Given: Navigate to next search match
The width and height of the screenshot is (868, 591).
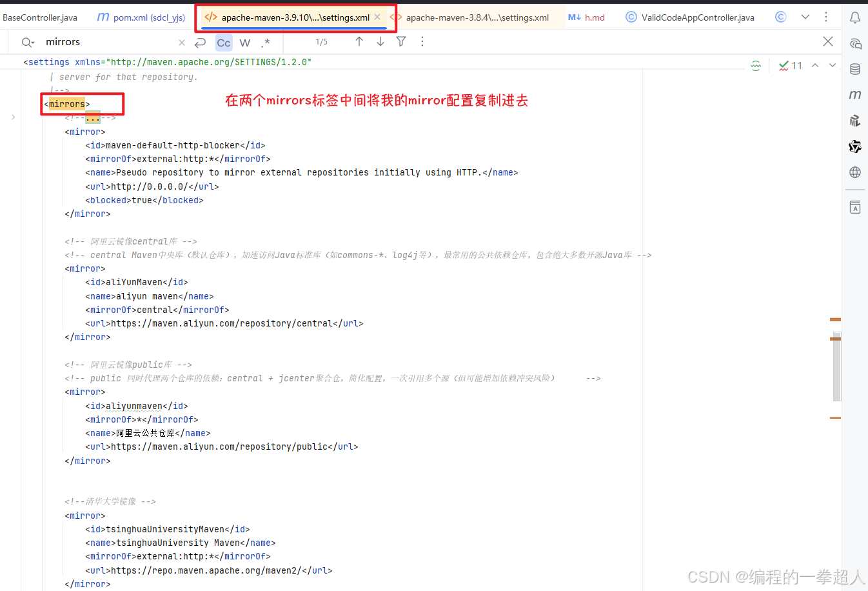Looking at the screenshot, I should [x=380, y=42].
